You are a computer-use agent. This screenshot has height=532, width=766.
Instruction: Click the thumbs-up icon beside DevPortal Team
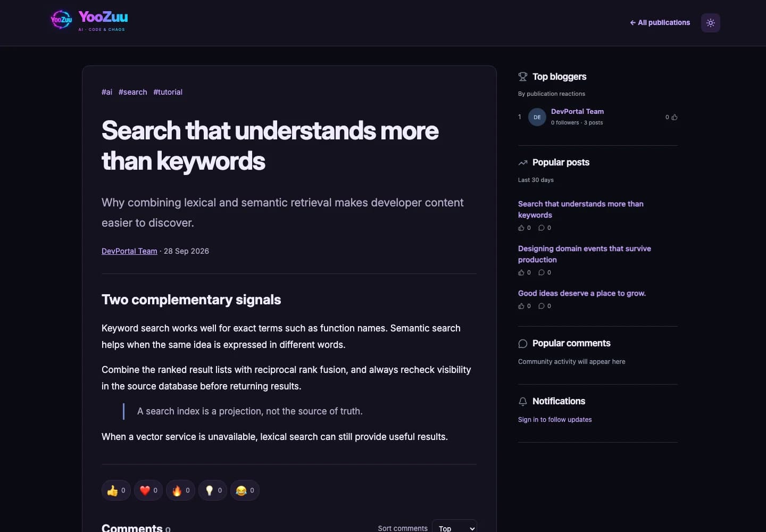coord(675,117)
